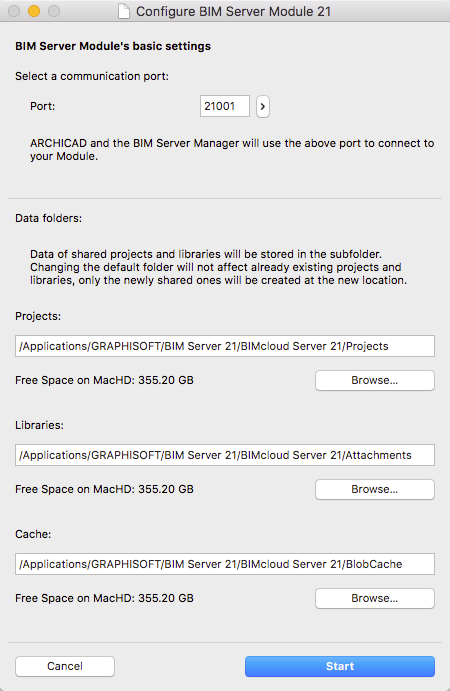450x691 pixels.
Task: Start the BIM Server Module
Action: [x=340, y=666]
